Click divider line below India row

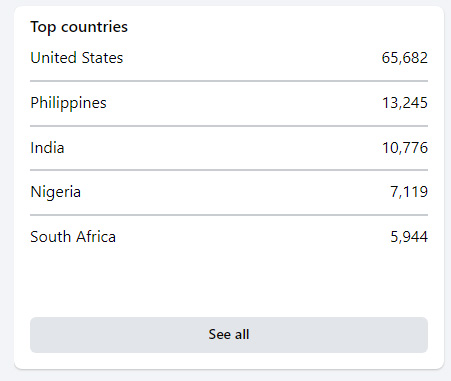[x=229, y=170]
